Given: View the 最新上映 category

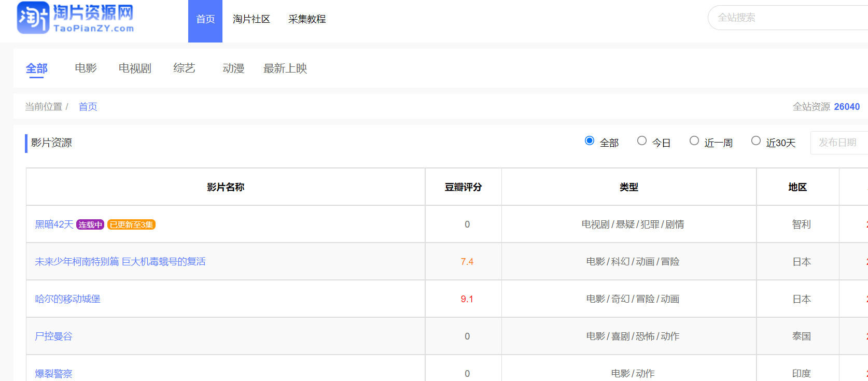Looking at the screenshot, I should tap(285, 68).
